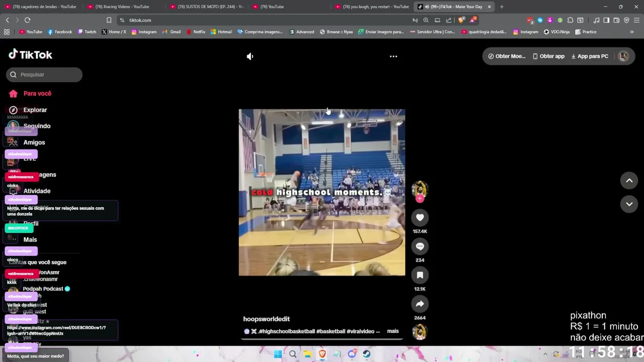Open the browser hamburger main menu

click(x=636, y=20)
